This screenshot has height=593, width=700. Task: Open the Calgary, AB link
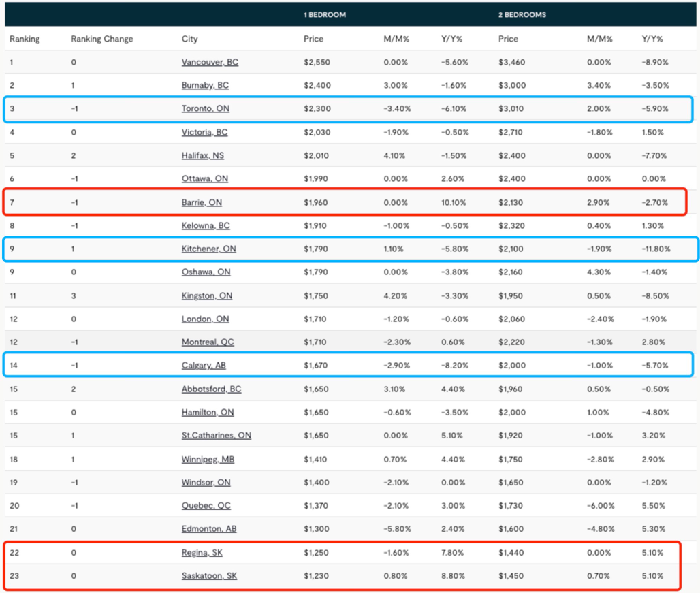coord(204,366)
